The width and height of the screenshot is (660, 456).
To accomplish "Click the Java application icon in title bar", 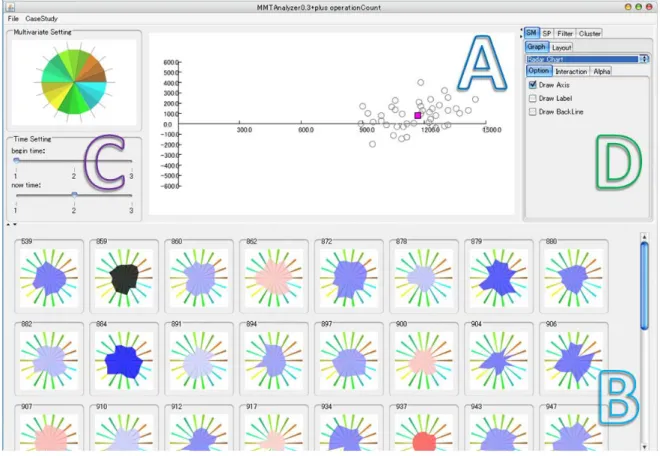I will (x=10, y=7).
